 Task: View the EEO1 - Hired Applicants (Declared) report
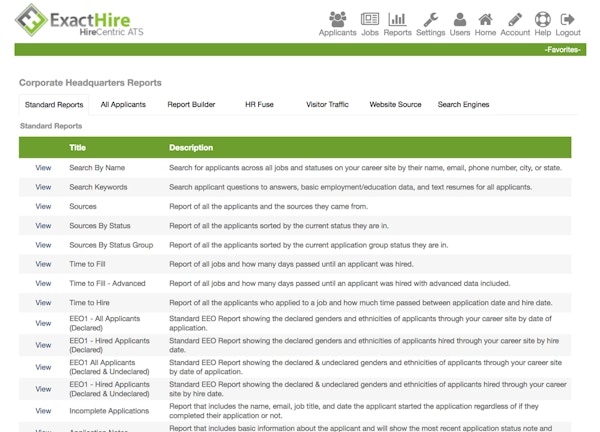pyautogui.click(x=43, y=345)
